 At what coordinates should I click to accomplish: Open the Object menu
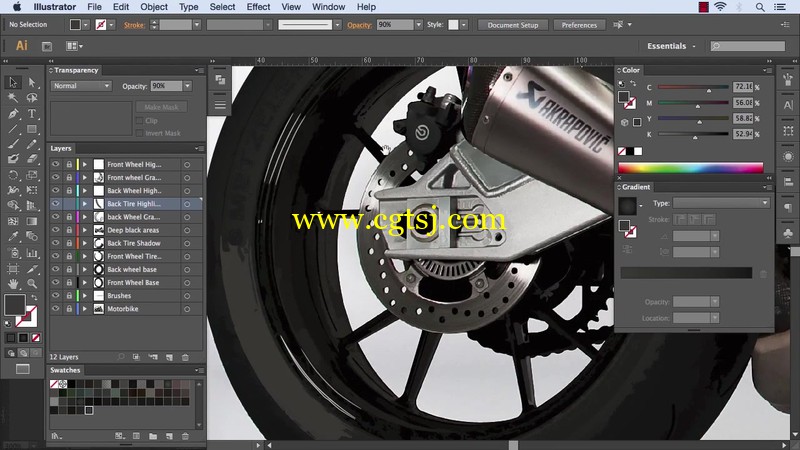point(154,7)
